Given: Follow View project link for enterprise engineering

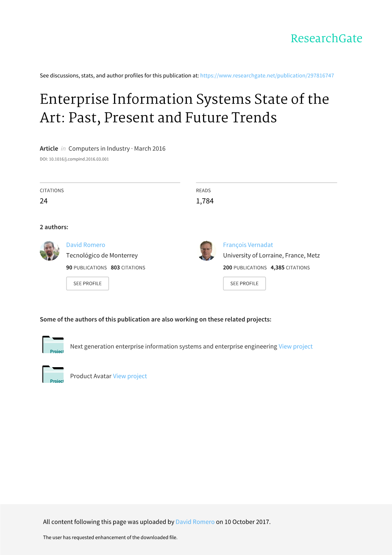Looking at the screenshot, I should click(x=295, y=346).
